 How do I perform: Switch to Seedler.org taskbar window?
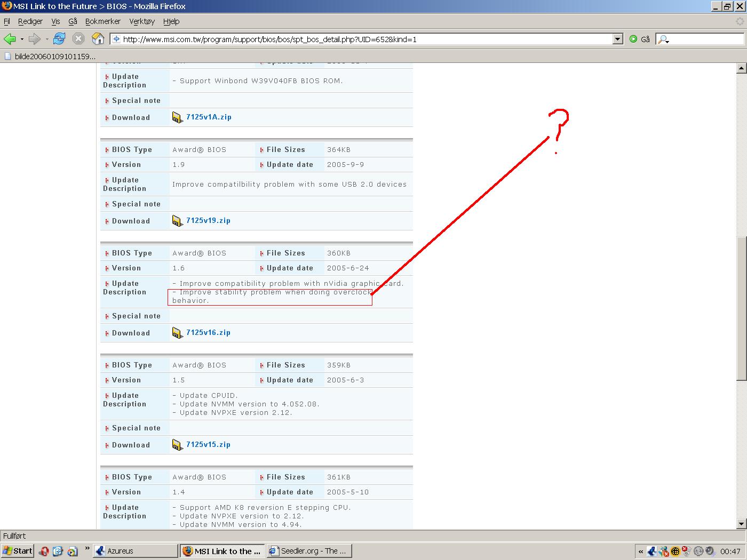(x=309, y=551)
